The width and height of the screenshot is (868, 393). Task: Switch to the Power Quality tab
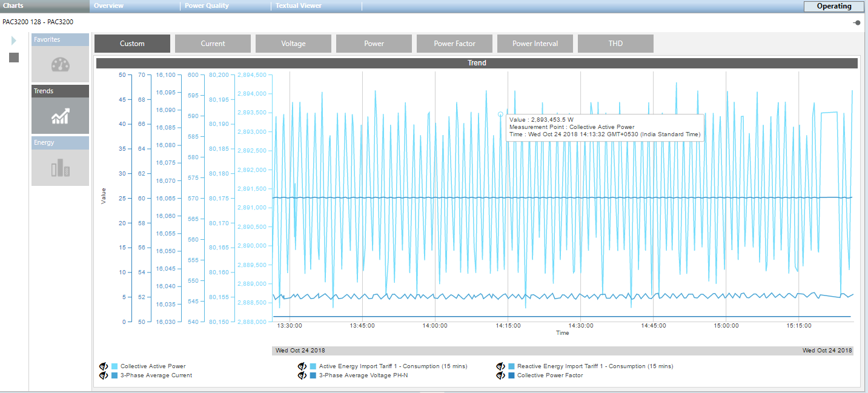tap(207, 6)
